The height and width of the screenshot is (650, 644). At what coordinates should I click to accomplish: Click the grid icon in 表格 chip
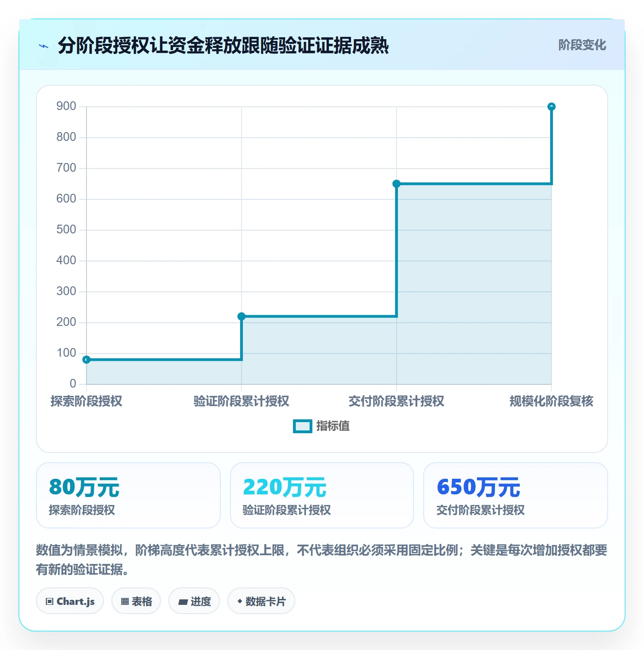pyautogui.click(x=125, y=602)
